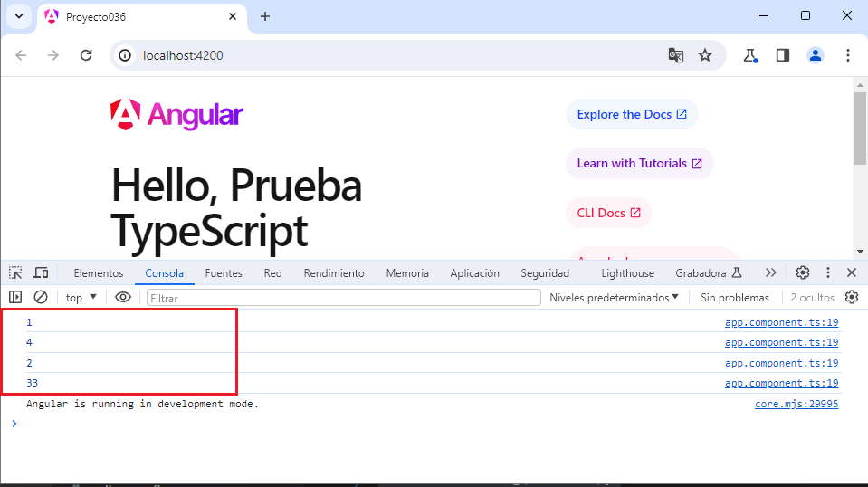Switch to the Red tab
Viewport: 868px width, 487px height.
[x=273, y=273]
